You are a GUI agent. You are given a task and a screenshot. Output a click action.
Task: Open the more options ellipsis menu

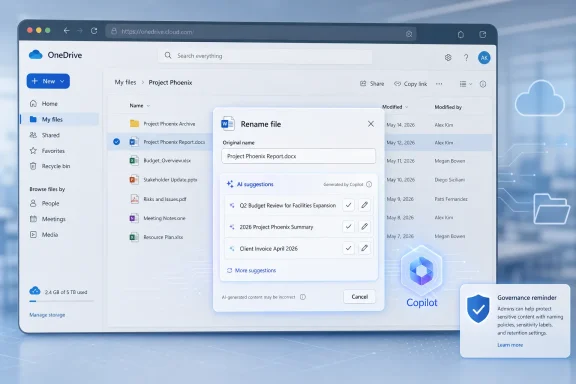pyautogui.click(x=439, y=84)
